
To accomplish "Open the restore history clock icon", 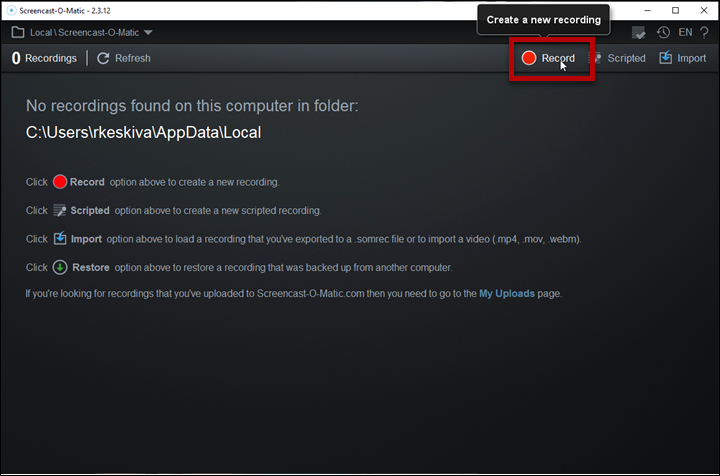I will click(x=663, y=32).
